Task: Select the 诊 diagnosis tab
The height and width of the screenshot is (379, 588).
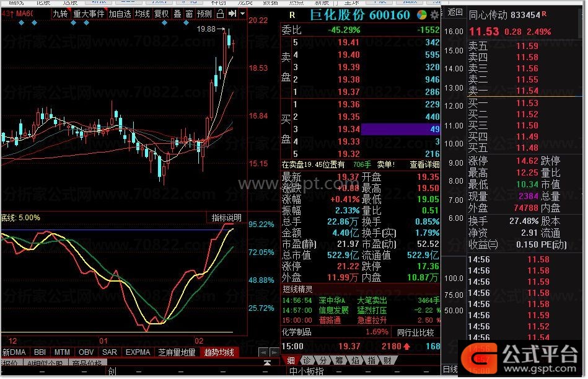Action: coord(307,360)
